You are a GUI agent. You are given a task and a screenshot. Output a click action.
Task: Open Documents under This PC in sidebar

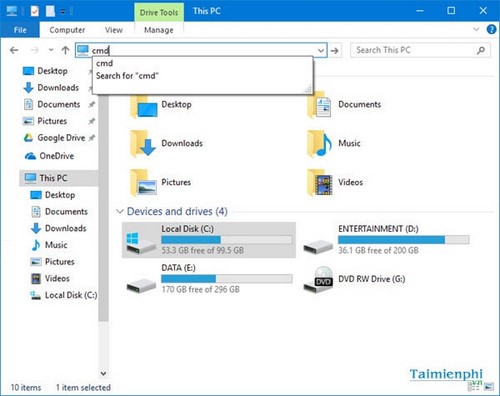pos(66,211)
